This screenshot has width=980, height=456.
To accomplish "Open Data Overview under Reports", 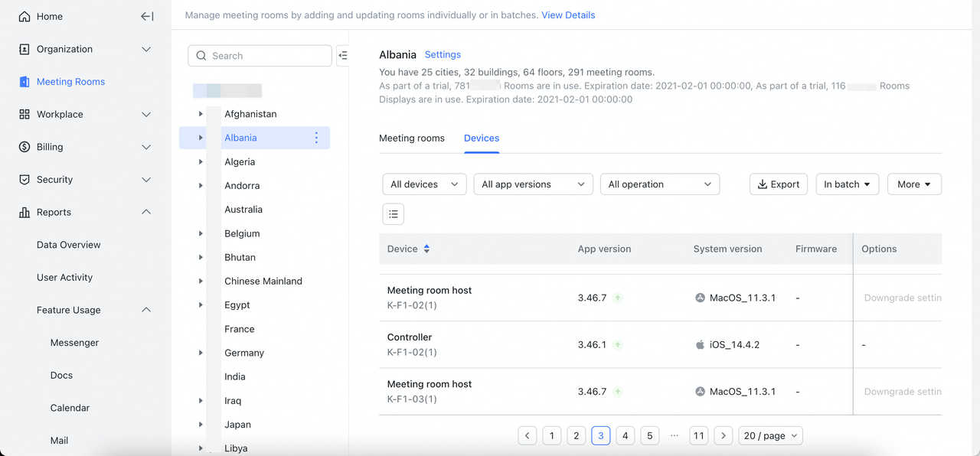I will click(69, 245).
